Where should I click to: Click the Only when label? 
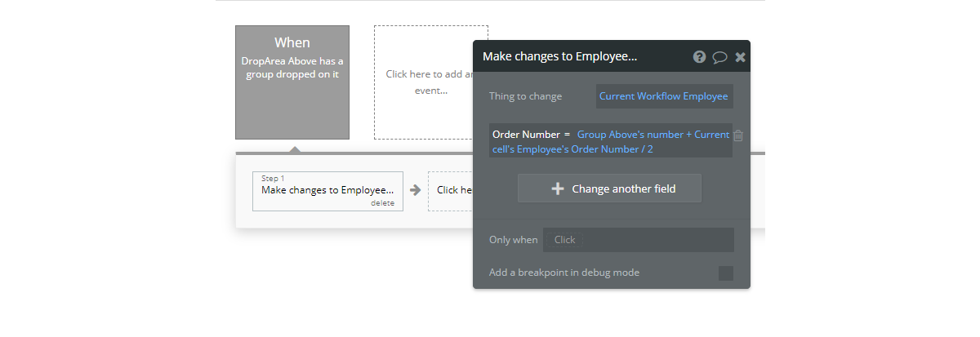(513, 240)
